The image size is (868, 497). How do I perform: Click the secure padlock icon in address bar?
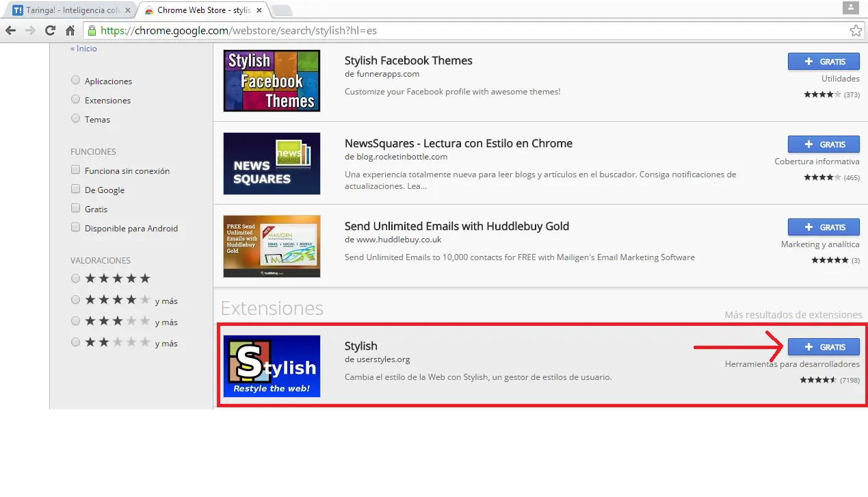pos(93,31)
